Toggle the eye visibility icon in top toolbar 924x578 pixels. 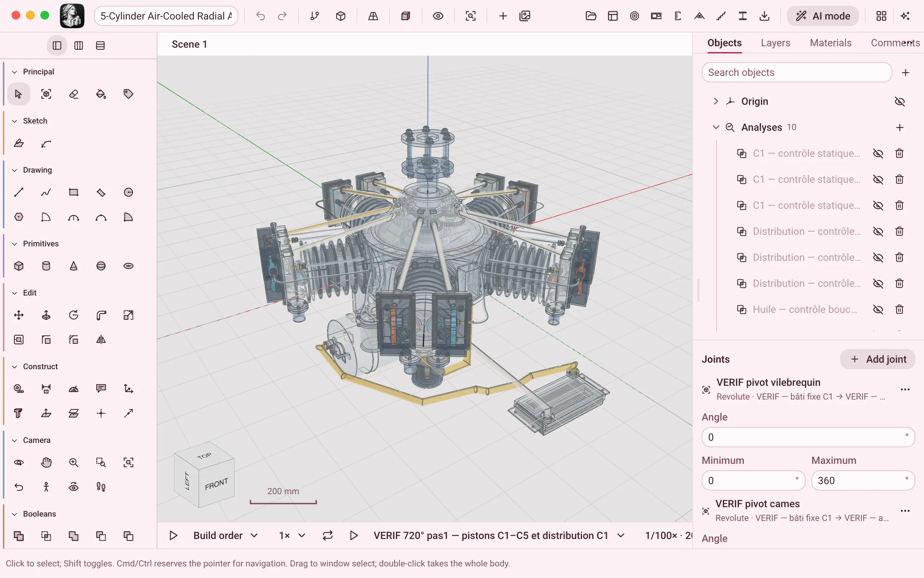pyautogui.click(x=438, y=16)
